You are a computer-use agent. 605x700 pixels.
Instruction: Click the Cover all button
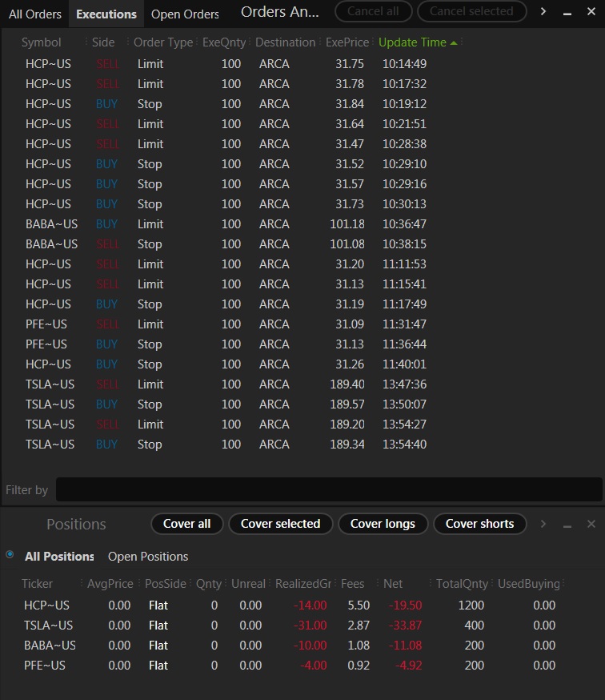(x=187, y=524)
